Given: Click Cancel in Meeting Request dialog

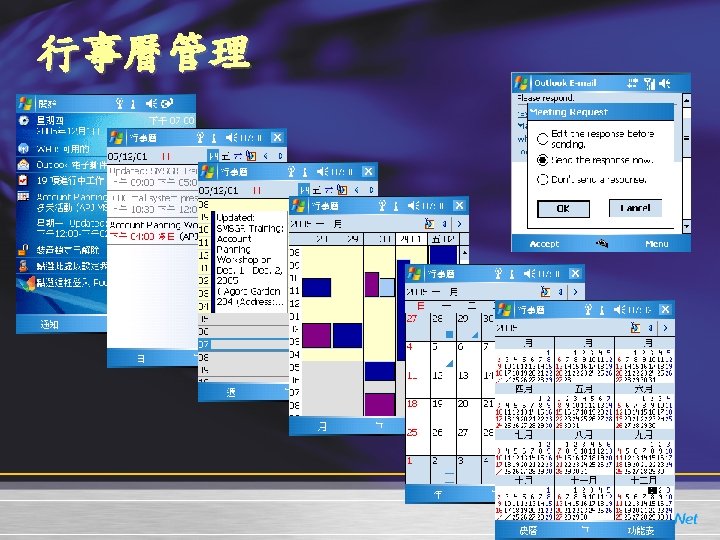Looking at the screenshot, I should point(635,208).
